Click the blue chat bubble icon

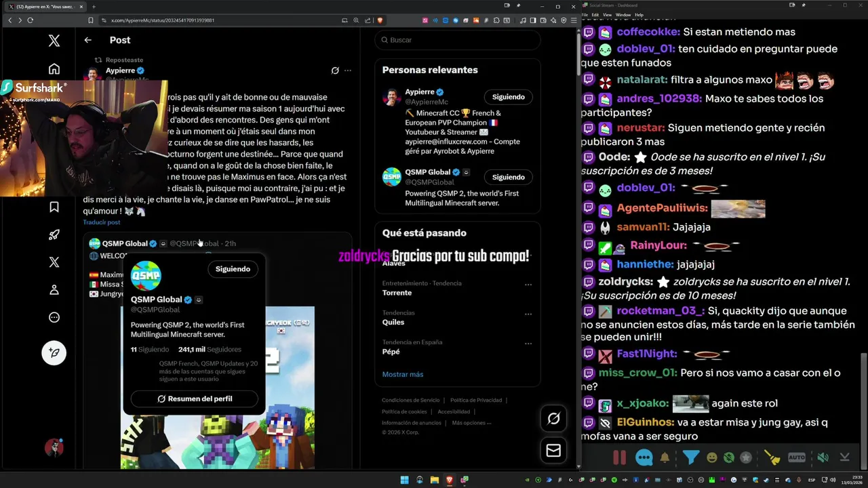pos(644,457)
